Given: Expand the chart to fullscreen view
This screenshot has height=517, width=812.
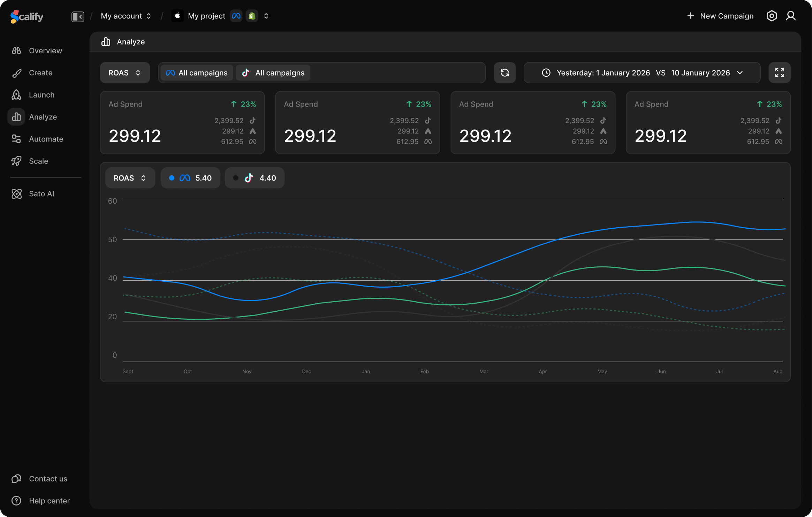Looking at the screenshot, I should coord(780,73).
